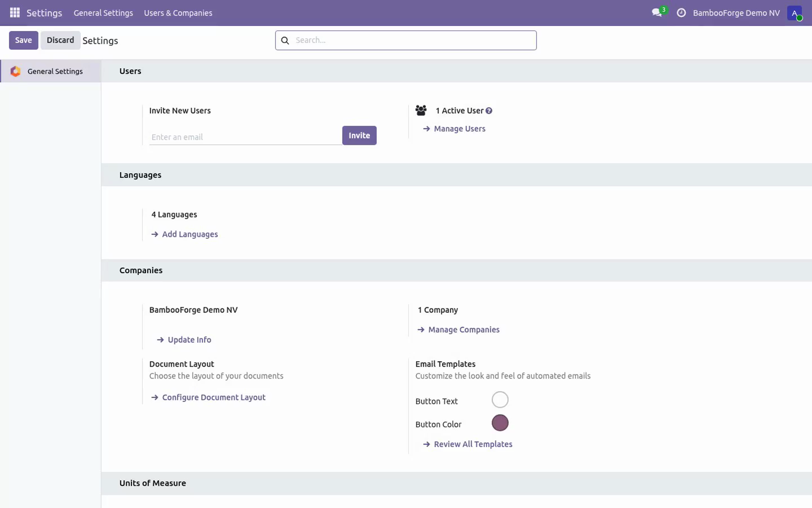Image resolution: width=812 pixels, height=508 pixels.
Task: Discard settings changes
Action: 60,40
